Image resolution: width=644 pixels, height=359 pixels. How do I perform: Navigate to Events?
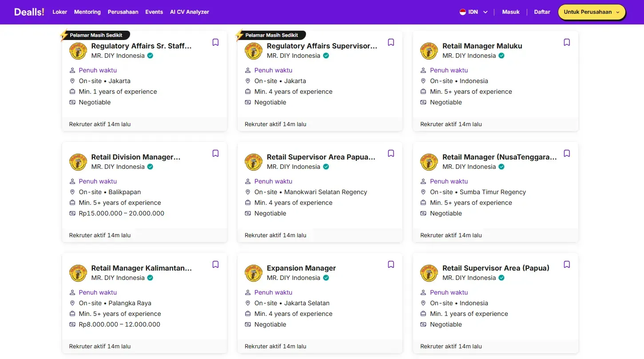tap(154, 12)
